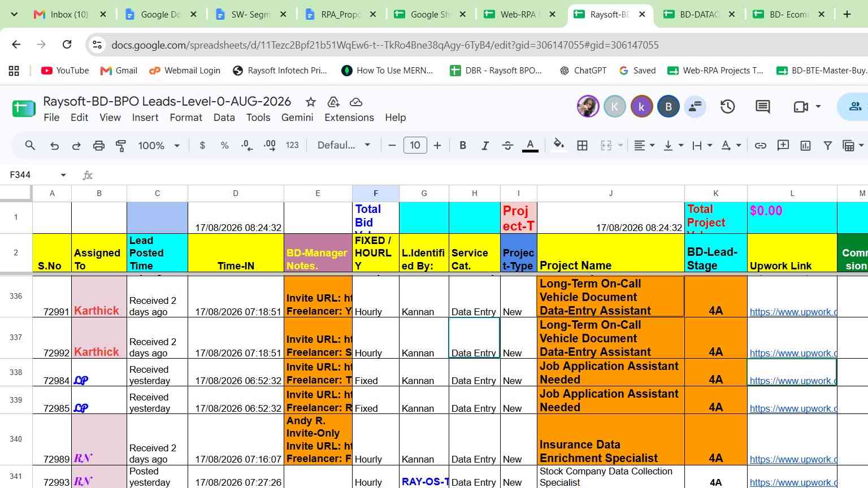
Task: Toggle bold formatting
Action: point(463,146)
